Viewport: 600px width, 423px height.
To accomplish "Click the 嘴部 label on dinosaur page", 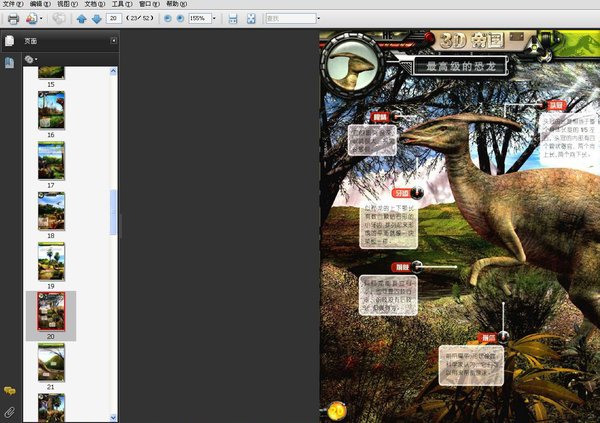I will 380,117.
